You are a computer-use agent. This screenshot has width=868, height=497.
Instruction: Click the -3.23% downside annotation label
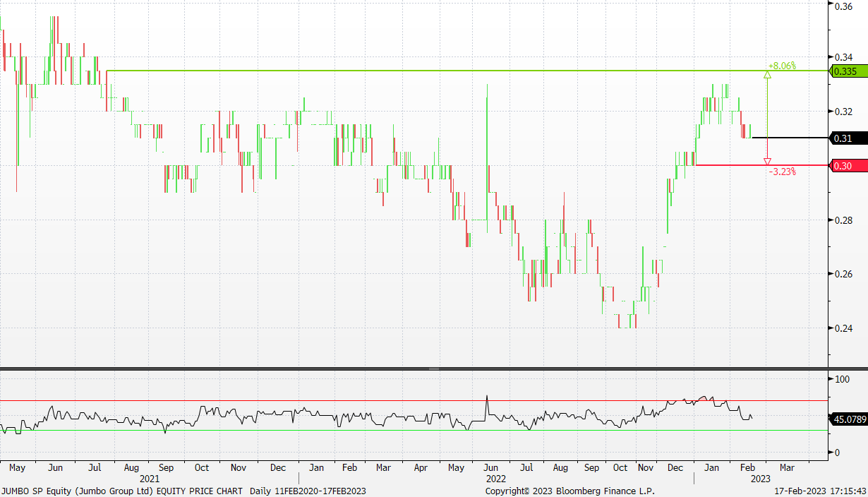782,172
